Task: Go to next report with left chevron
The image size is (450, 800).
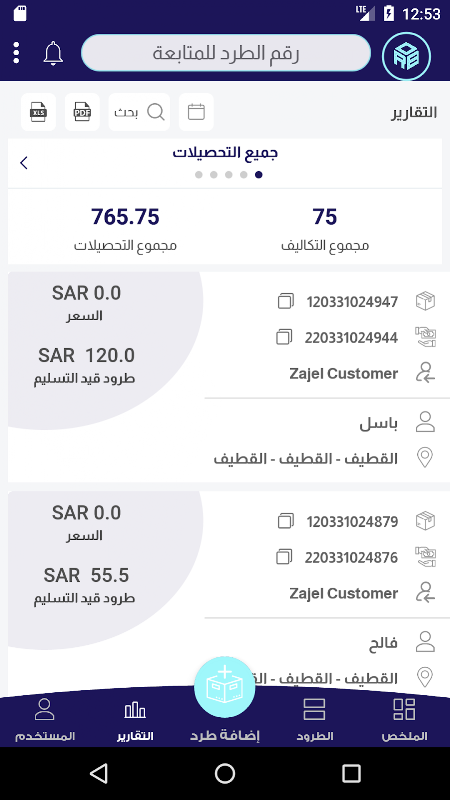Action: 23,163
